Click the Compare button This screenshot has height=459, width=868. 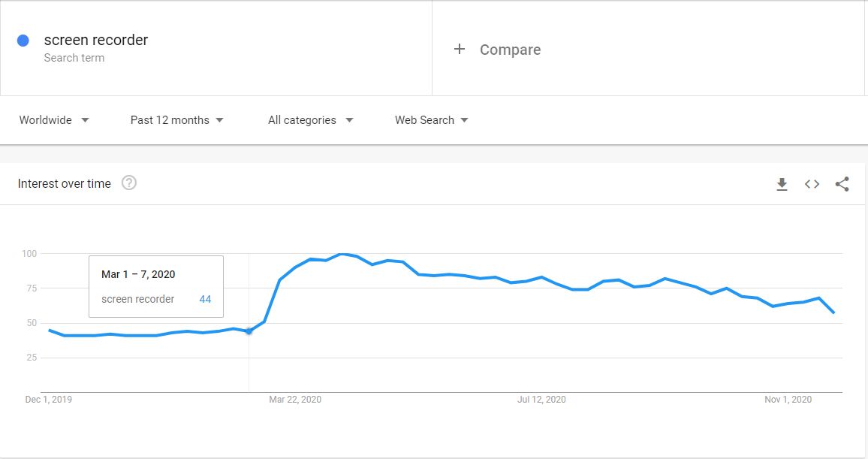coord(510,50)
